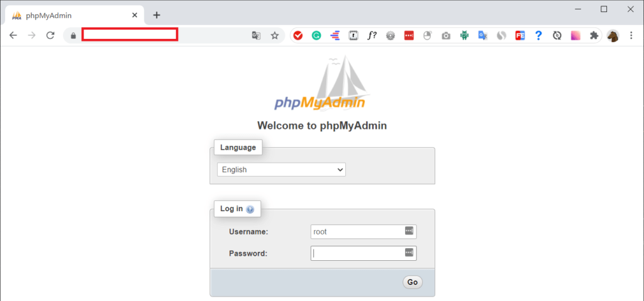Open the red and blue striped lines extension
644x301 pixels.
click(x=335, y=36)
